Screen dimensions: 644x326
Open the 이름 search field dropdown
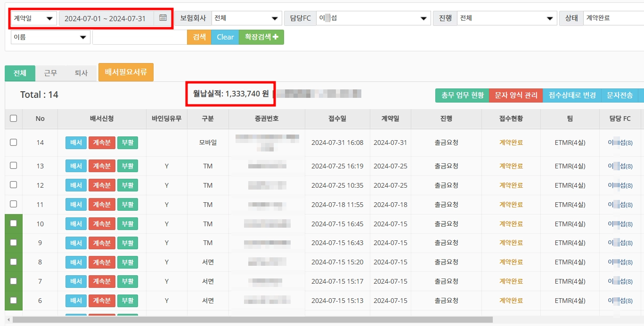pos(50,37)
